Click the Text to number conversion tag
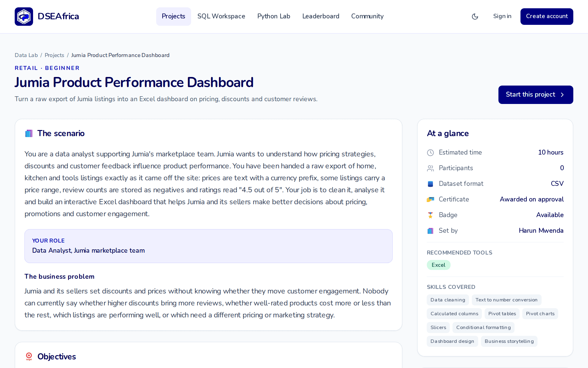The height and width of the screenshot is (368, 588). tap(507, 300)
